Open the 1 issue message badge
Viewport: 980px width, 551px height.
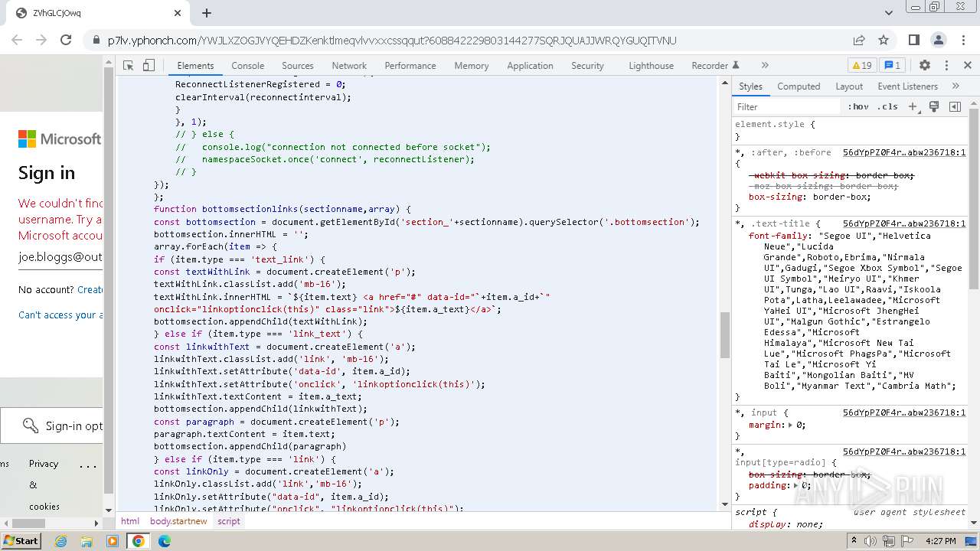tap(893, 66)
